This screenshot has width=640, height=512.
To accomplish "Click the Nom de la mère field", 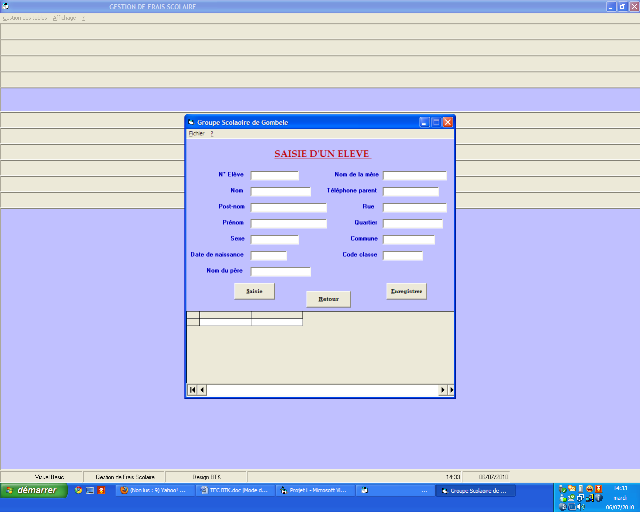I will click(x=415, y=176).
